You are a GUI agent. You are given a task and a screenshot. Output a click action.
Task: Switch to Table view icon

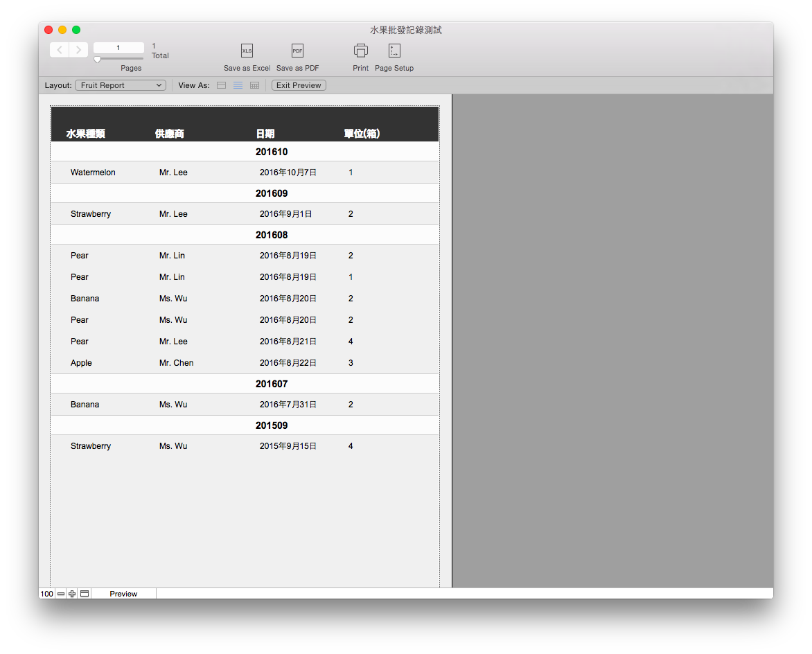(x=255, y=85)
